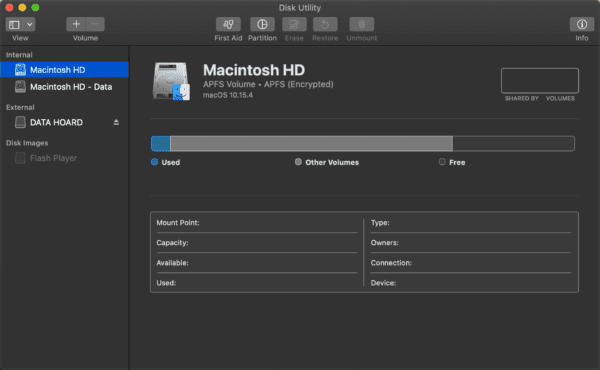
Task: Click the DATA HOARD drive icon
Action: (x=20, y=122)
